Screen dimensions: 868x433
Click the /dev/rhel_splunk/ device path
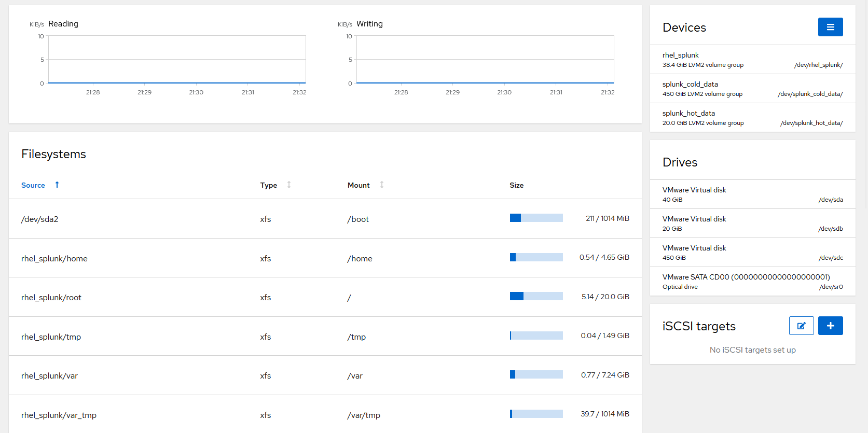818,65
